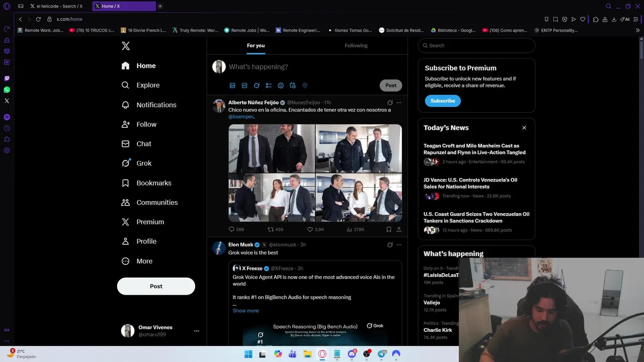Open the more options dots on Alberto Núñez Feijóo's post

tap(399, 103)
